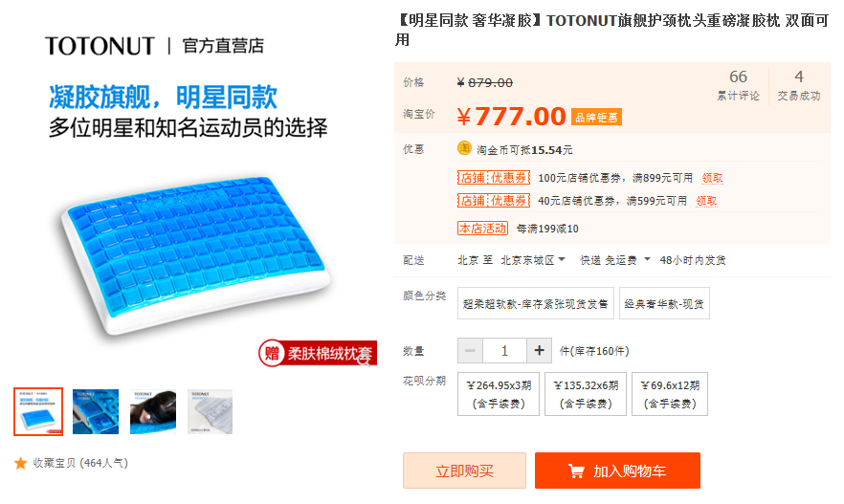Screen dimensions: 844x504
Task: Open the 北京东城区 destination dropdown
Action: point(533,260)
